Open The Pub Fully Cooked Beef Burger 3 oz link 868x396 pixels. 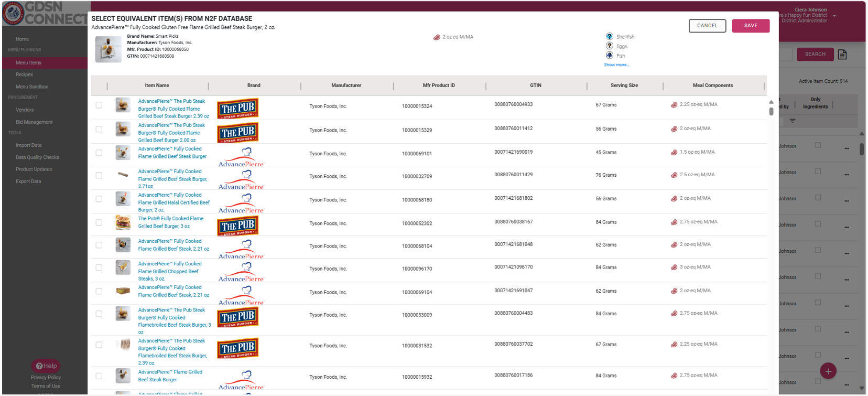[x=171, y=222]
